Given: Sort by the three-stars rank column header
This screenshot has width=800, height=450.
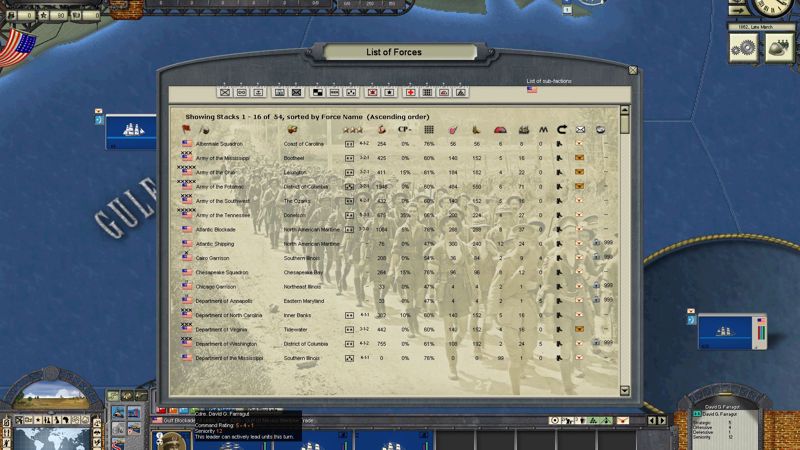Looking at the screenshot, I should (353, 130).
